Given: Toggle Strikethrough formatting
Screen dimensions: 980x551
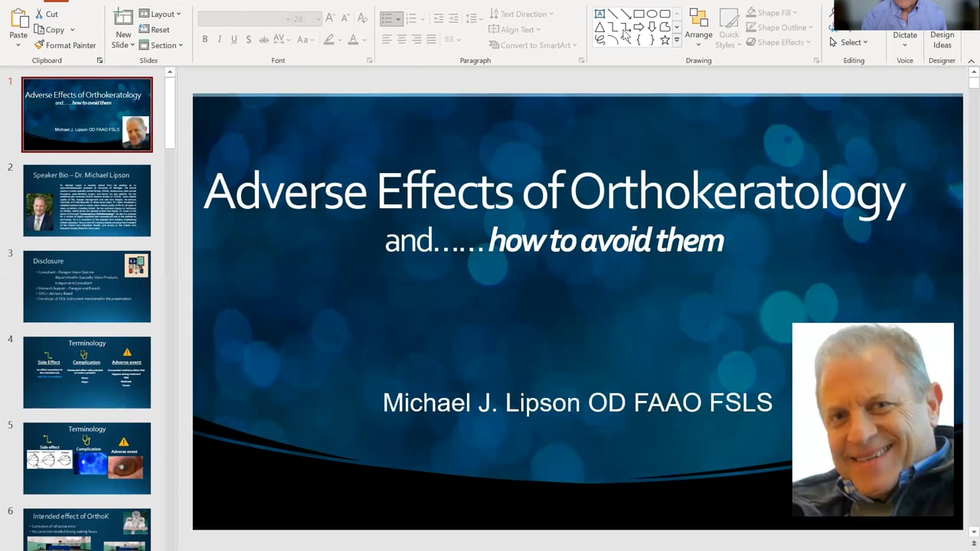Looking at the screenshot, I should [x=264, y=39].
